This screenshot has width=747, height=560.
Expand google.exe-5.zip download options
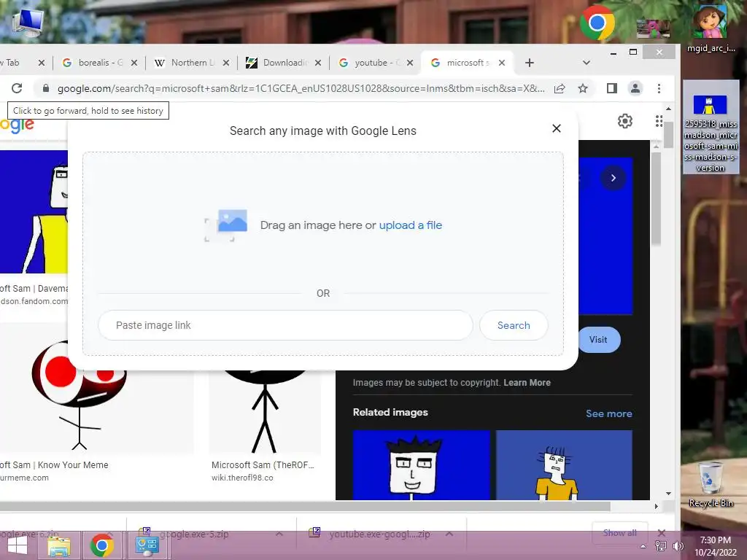coord(279,534)
